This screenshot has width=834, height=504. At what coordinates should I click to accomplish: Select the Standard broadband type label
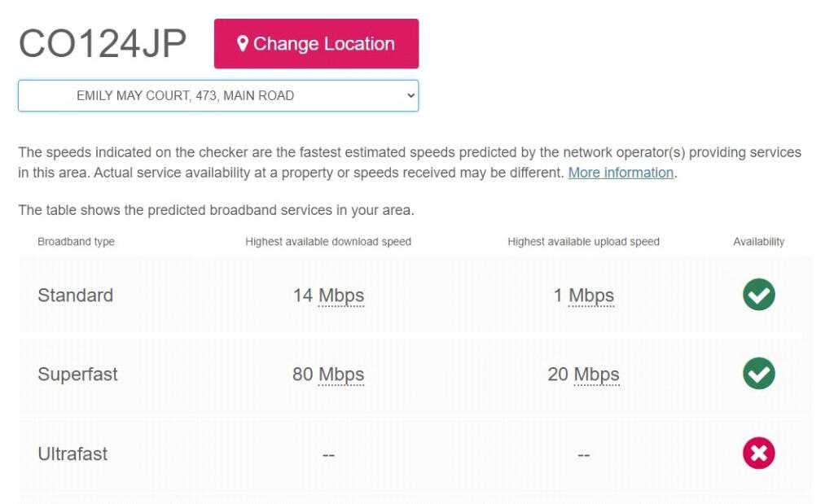click(75, 296)
